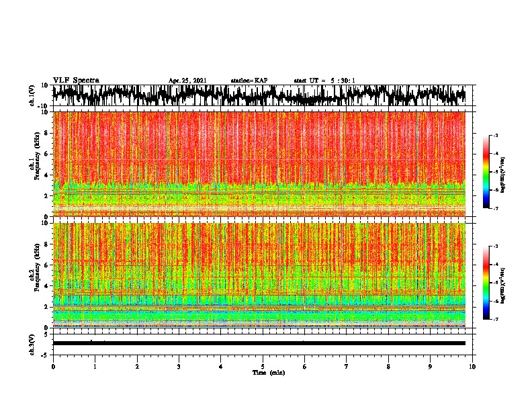The width and height of the screenshot is (532, 411).
Task: Click the time axis tick label "4"
Action: [x=221, y=367]
